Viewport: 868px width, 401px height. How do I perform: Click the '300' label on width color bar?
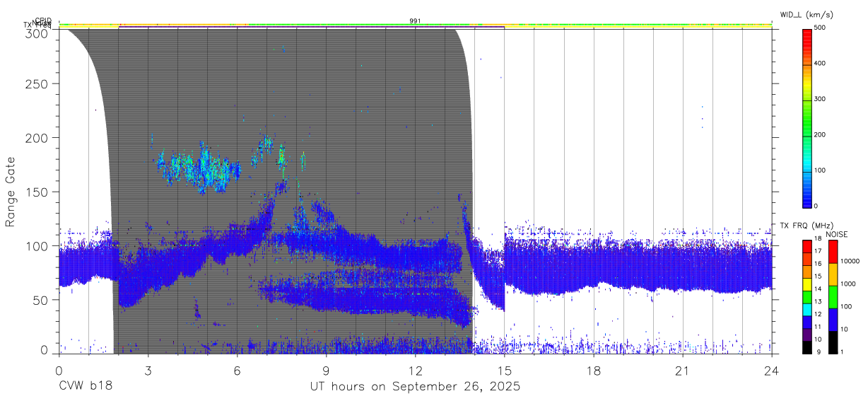pos(820,100)
